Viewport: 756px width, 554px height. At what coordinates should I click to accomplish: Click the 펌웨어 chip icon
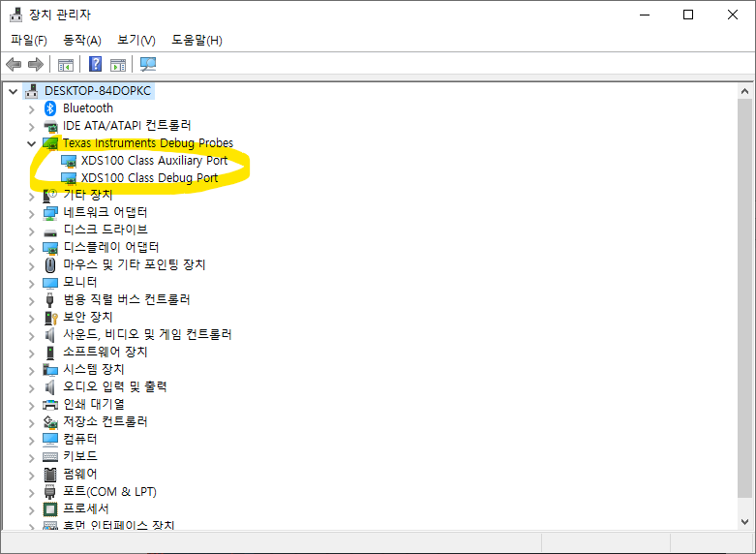click(x=50, y=475)
